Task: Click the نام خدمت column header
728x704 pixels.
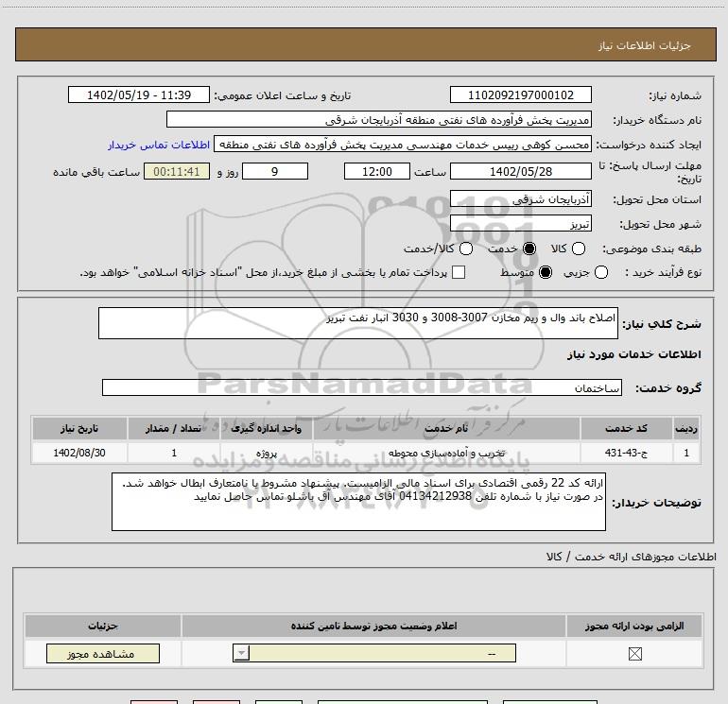Action: pos(446,428)
